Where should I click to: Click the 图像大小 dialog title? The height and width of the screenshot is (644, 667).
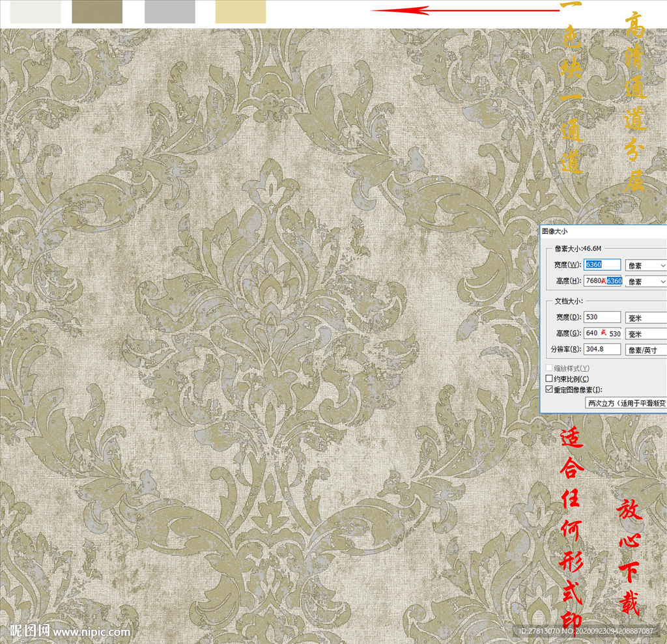click(555, 231)
